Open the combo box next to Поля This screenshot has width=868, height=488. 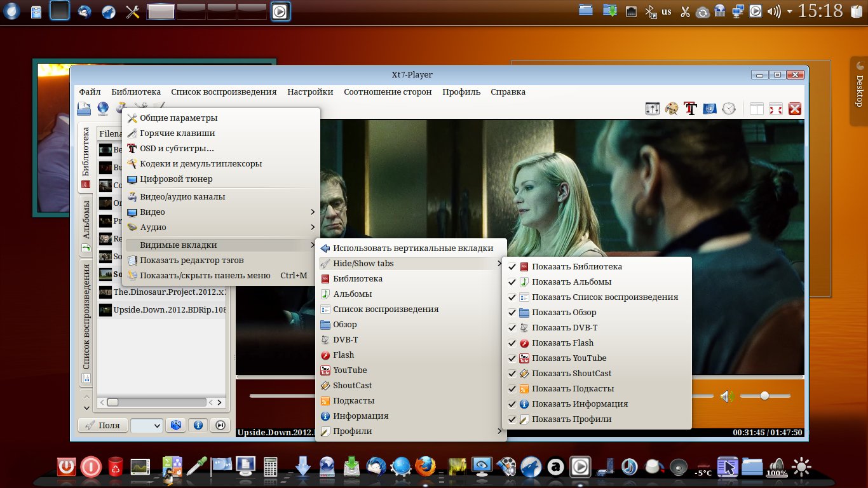click(x=147, y=425)
